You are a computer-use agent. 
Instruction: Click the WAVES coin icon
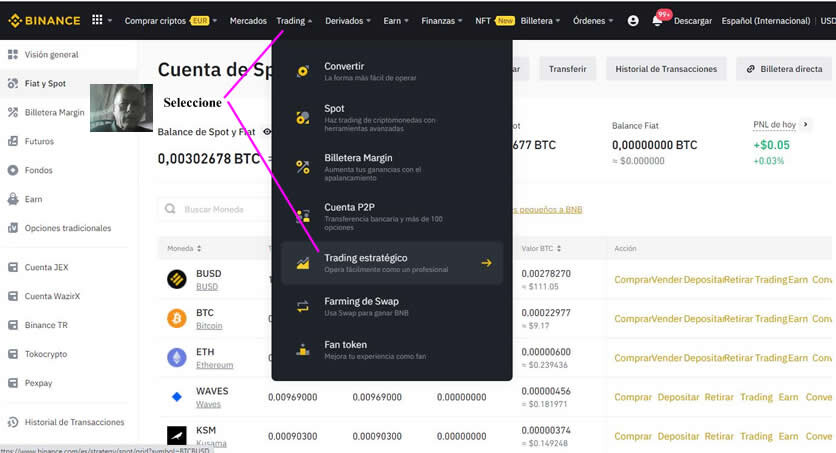pos(177,397)
